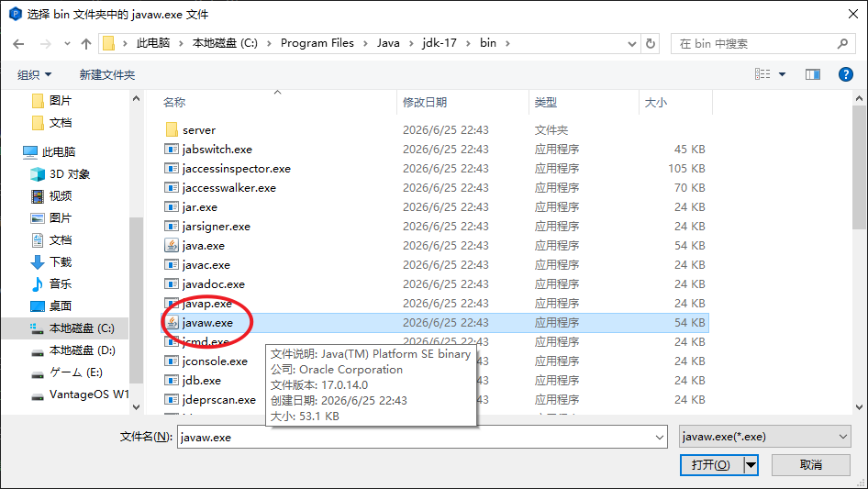868x489 pixels.
Task: Change the view layout icon
Action: [x=762, y=74]
